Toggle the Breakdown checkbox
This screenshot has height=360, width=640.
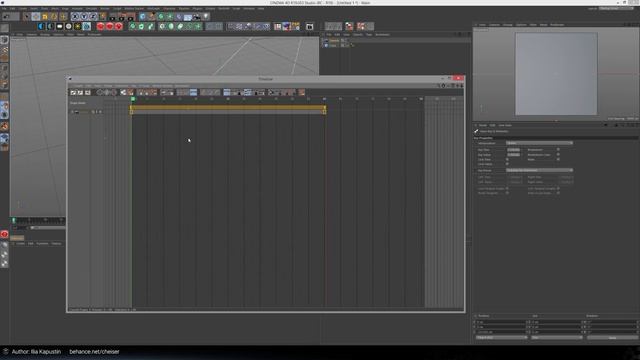pos(558,150)
